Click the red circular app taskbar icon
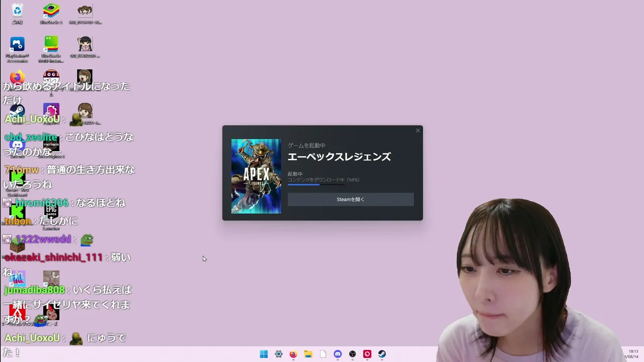Viewport: 644px width, 362px height. [x=367, y=354]
